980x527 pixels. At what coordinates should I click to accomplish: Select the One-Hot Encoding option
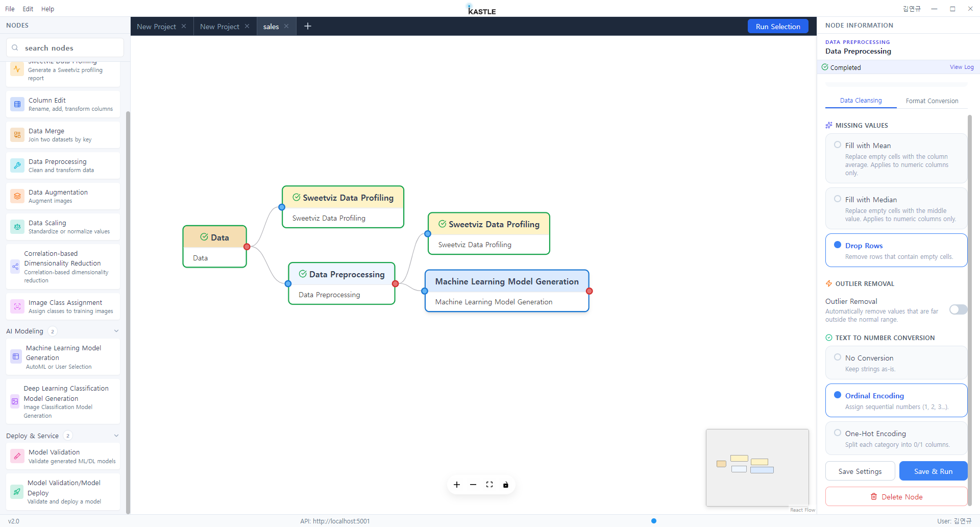896,438
